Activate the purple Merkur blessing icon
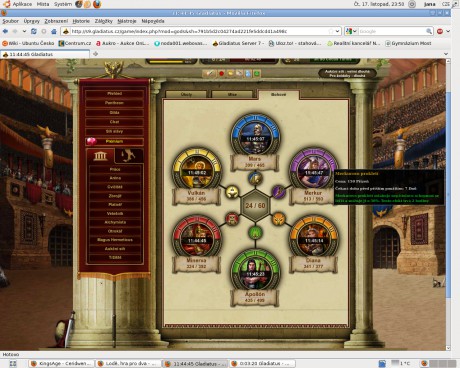 279,191
